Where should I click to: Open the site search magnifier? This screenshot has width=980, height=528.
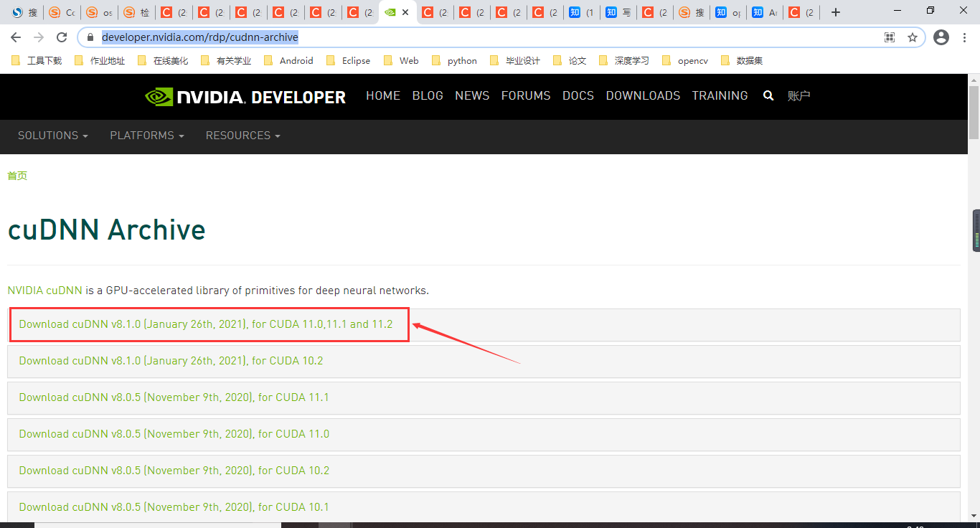click(768, 96)
